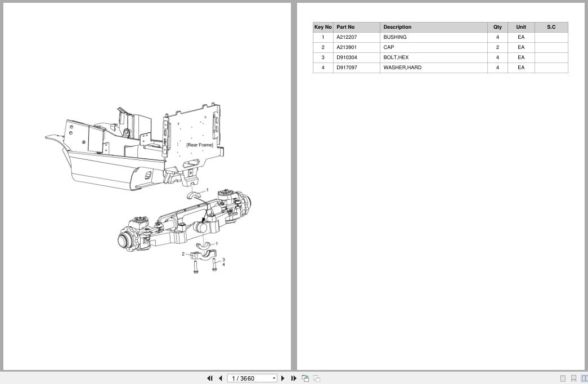Click the BUSHING description cell
Screen dimensions: 588x384
point(433,37)
